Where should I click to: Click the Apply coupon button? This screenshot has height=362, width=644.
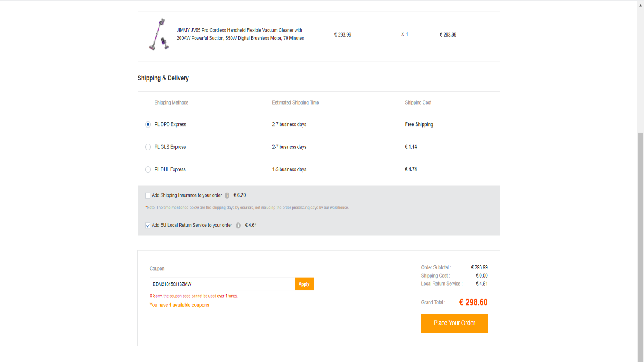pyautogui.click(x=304, y=284)
